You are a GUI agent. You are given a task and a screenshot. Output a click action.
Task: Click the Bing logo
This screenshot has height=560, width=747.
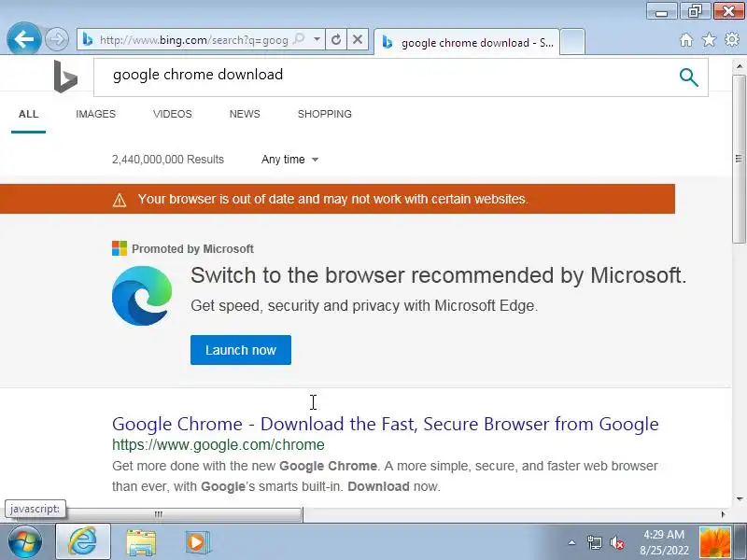(x=65, y=77)
